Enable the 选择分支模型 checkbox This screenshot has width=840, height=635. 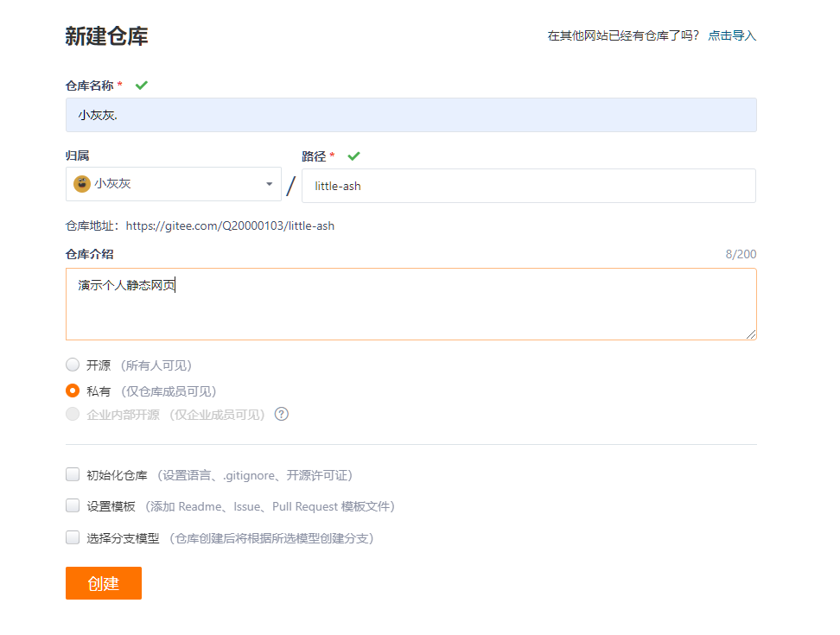[x=73, y=537]
